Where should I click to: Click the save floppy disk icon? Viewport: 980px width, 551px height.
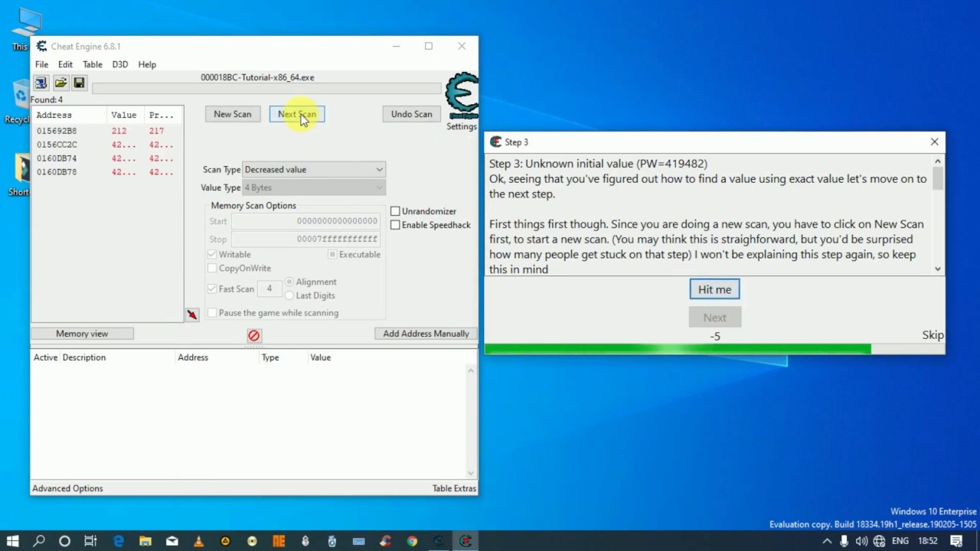click(79, 83)
